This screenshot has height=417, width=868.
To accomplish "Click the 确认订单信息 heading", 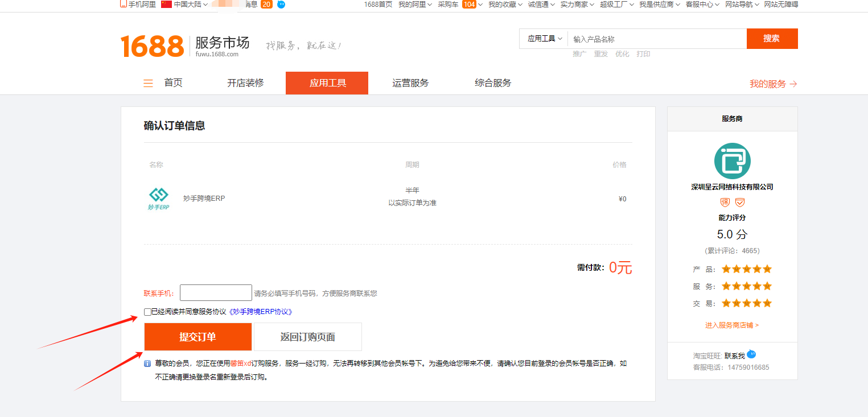I will (174, 126).
